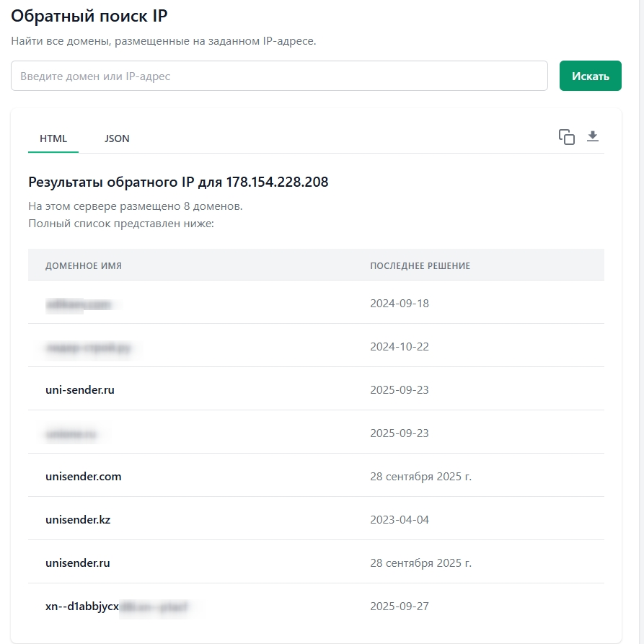Click the 2024-09-18 date cell
This screenshot has height=644, width=644.
click(400, 304)
